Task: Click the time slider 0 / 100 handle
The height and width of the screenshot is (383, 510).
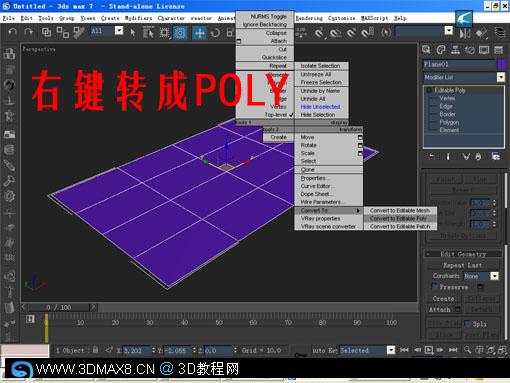Action: pyautogui.click(x=59, y=307)
